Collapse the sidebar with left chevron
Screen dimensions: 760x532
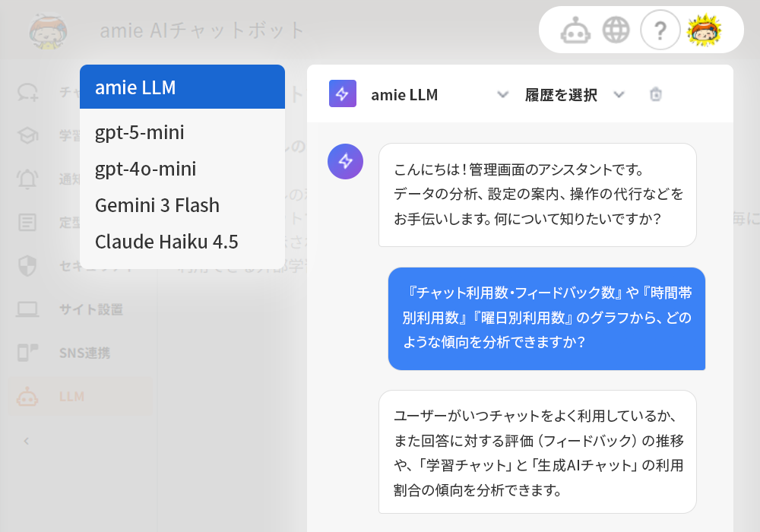coord(27,441)
